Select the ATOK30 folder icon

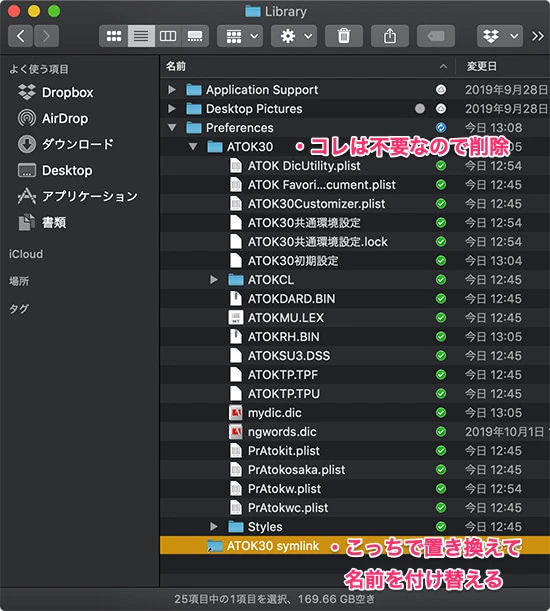click(x=215, y=147)
